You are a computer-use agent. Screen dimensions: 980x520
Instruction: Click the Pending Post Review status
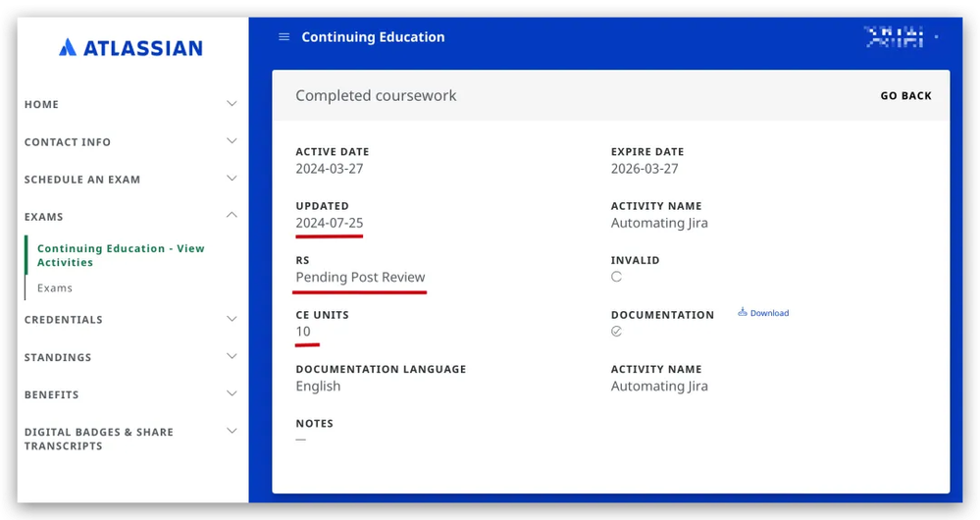(360, 278)
